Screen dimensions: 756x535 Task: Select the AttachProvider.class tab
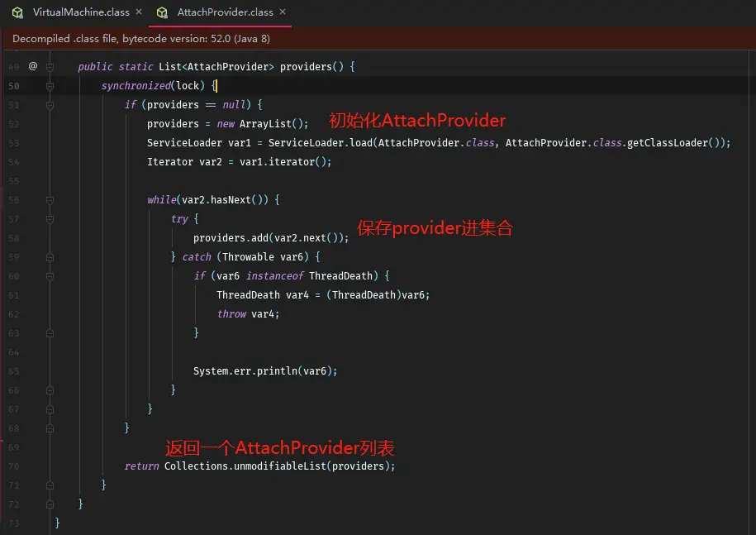coord(226,12)
